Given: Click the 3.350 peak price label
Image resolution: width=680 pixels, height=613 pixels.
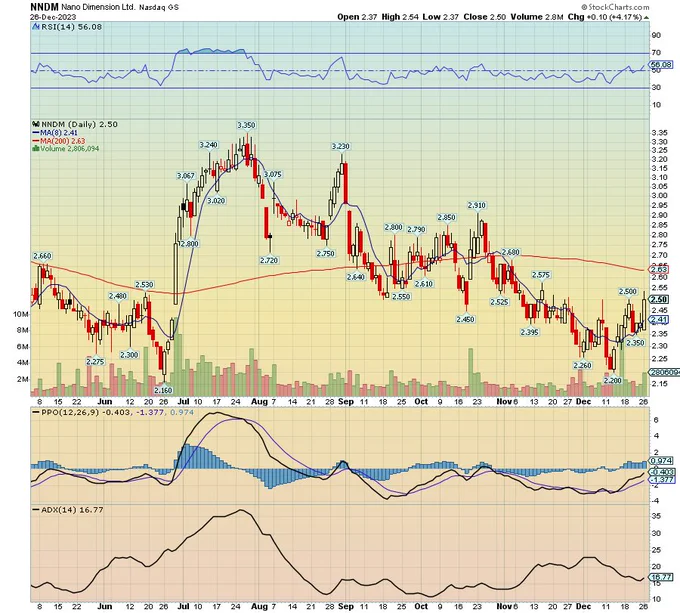Looking at the screenshot, I should [246, 125].
